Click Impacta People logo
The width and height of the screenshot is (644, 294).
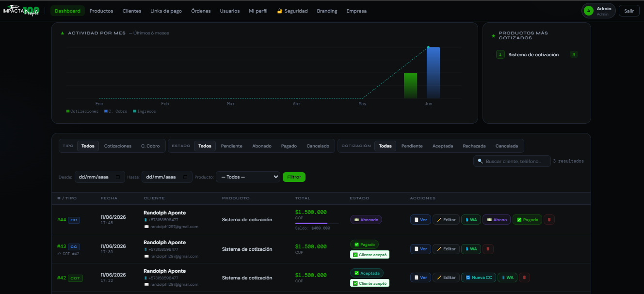[21, 10]
